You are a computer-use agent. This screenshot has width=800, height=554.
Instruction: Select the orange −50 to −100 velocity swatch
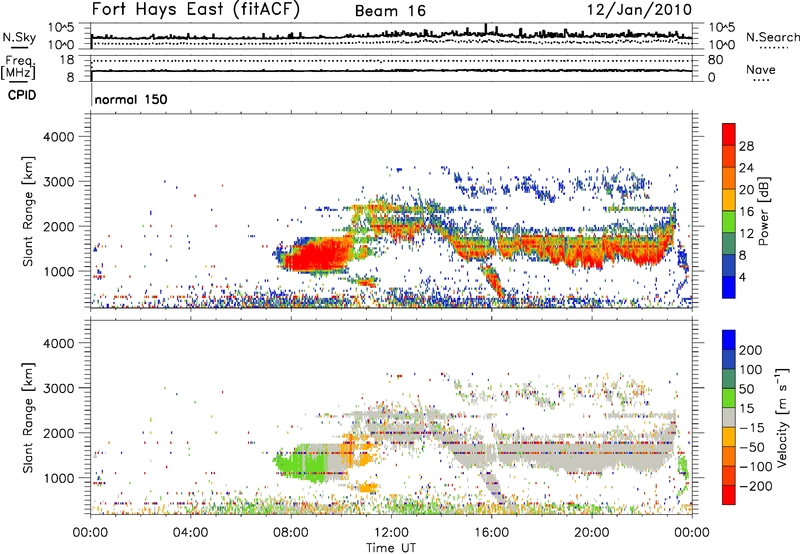(x=729, y=456)
